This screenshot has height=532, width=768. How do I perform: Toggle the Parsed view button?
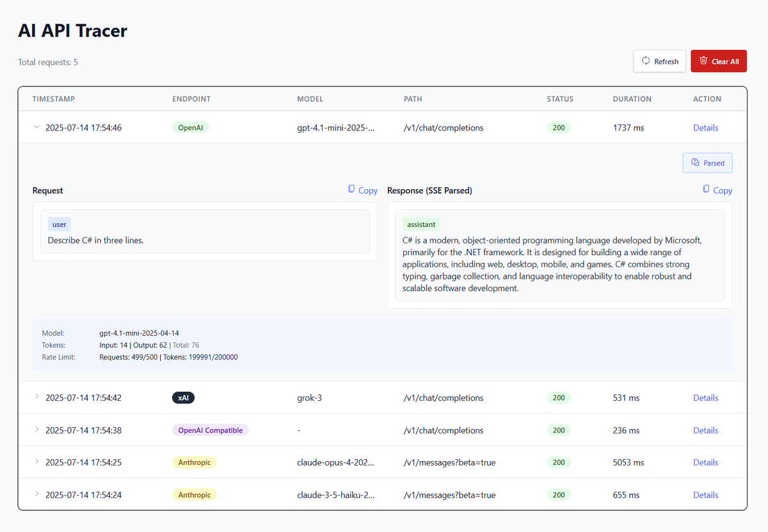point(707,162)
